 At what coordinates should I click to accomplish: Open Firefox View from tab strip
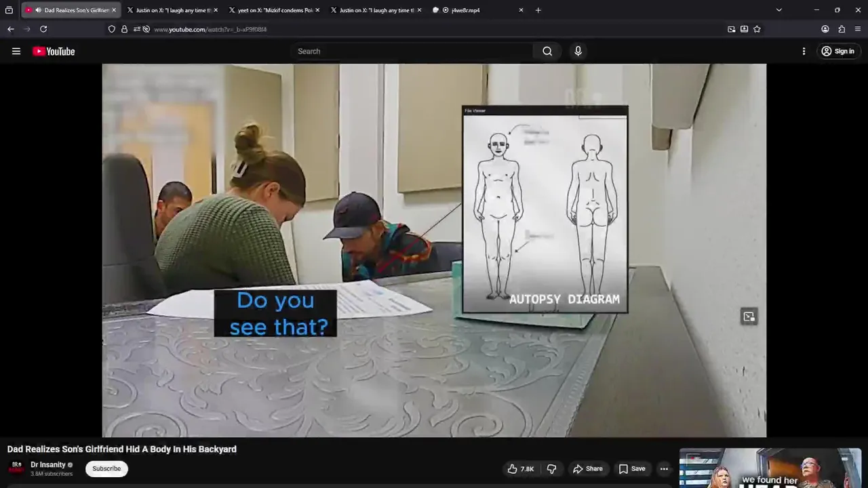point(9,10)
